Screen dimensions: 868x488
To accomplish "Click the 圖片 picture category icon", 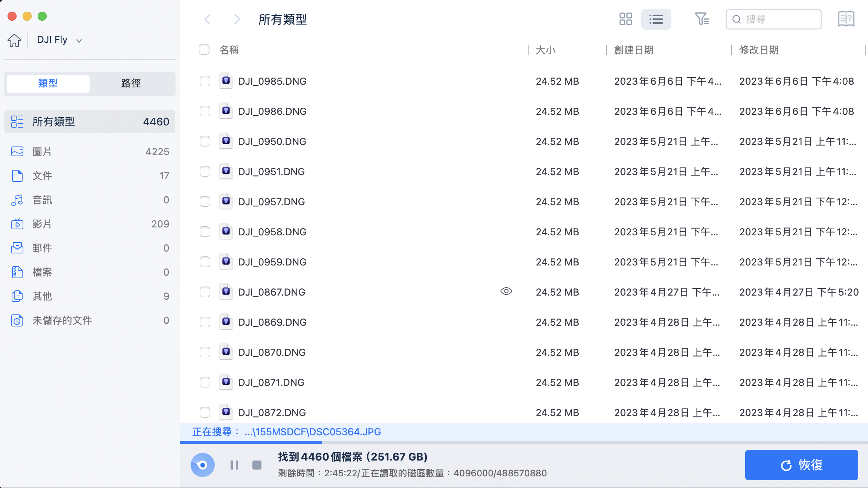I will pyautogui.click(x=17, y=152).
